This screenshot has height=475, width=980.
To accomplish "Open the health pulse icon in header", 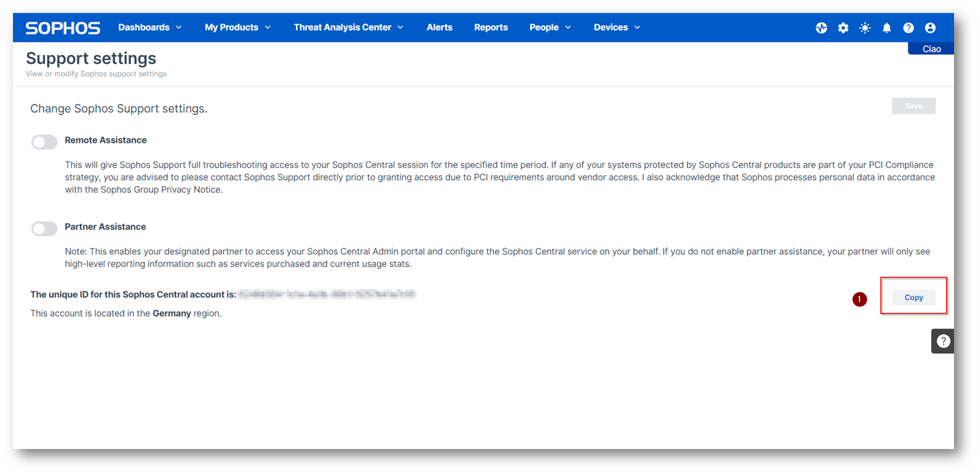I will [x=821, y=28].
